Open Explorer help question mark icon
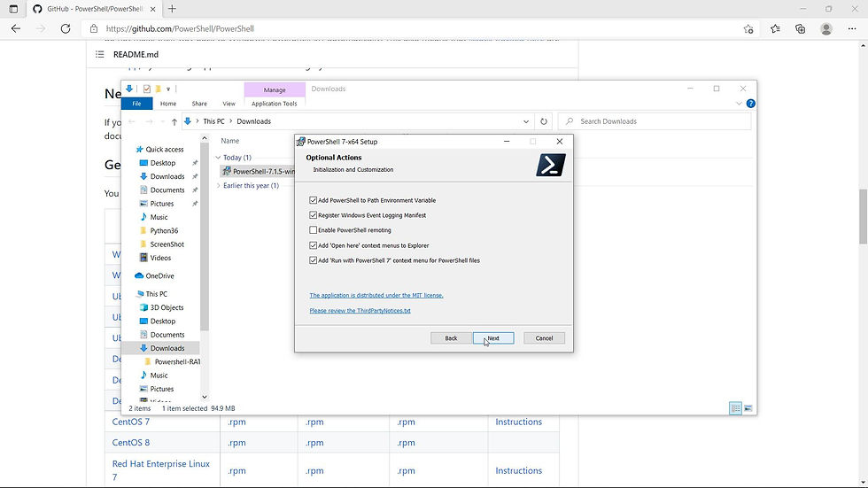The image size is (868, 488). (751, 104)
